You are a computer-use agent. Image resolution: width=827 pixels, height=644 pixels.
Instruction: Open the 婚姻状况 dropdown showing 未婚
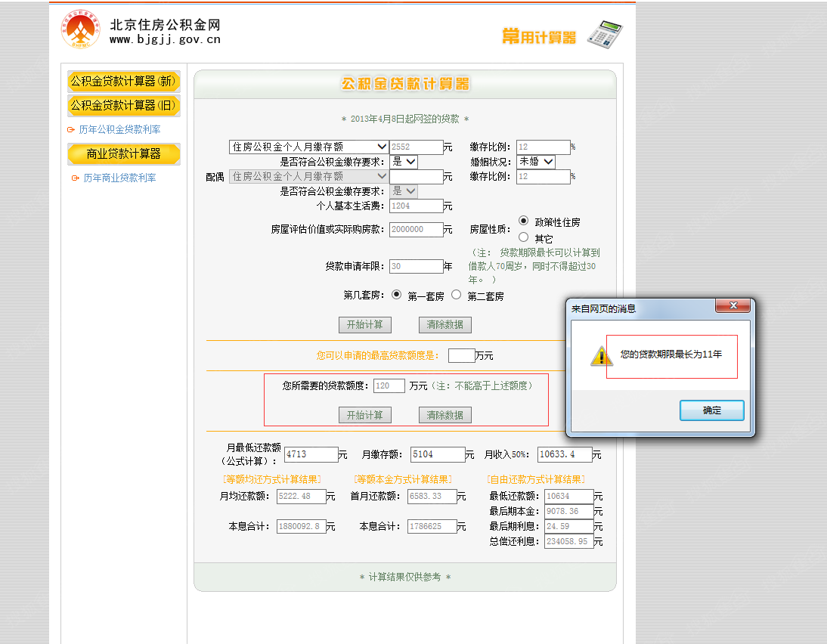[536, 162]
